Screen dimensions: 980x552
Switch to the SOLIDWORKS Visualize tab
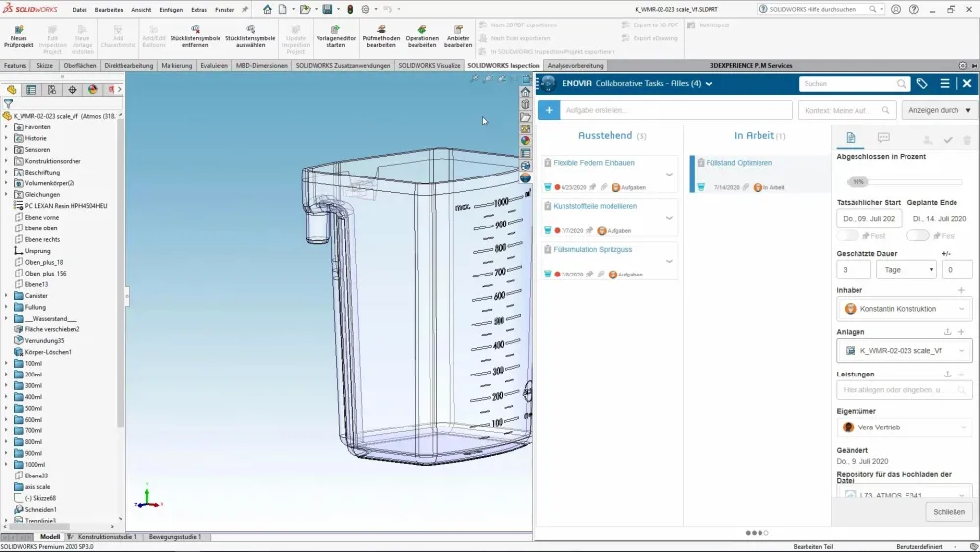point(429,65)
